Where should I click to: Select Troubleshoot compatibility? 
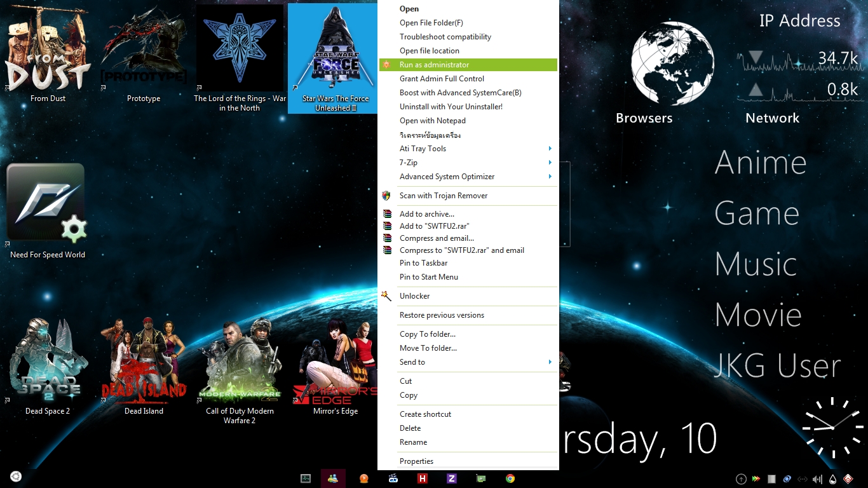point(468,37)
